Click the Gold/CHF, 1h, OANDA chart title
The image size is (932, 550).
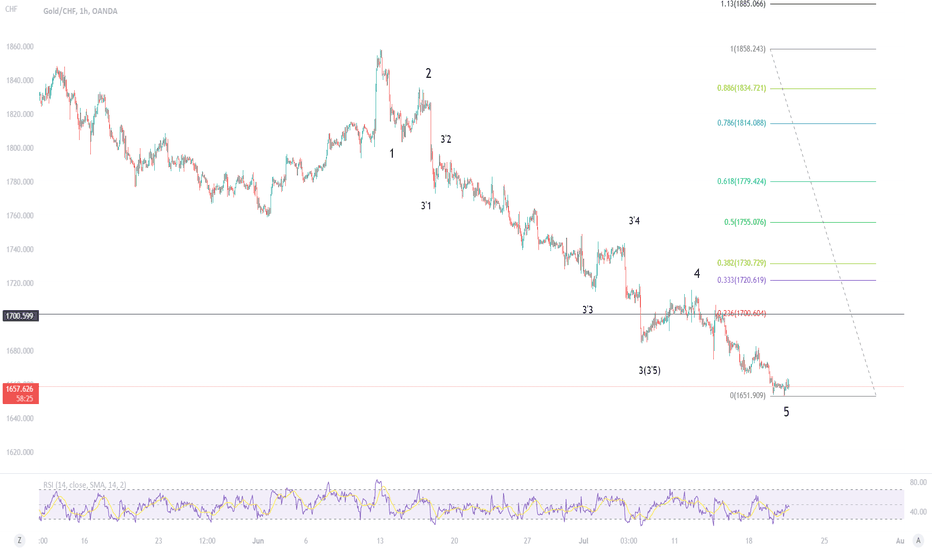pos(80,11)
